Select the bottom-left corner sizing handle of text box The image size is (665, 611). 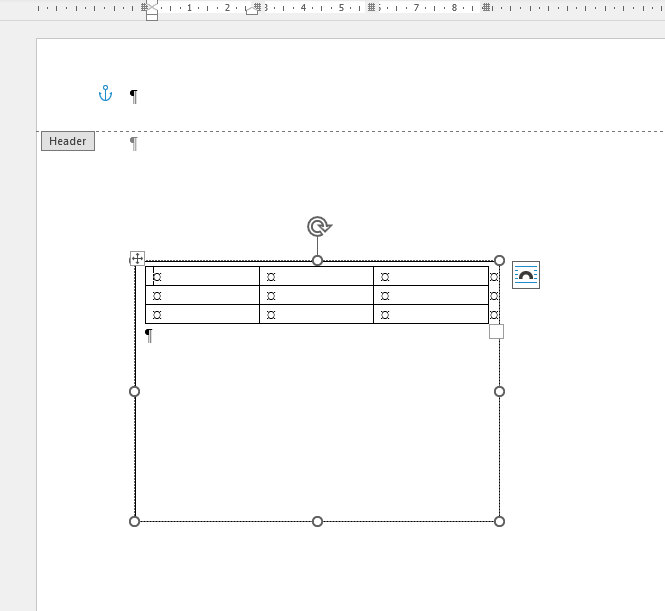[x=134, y=522]
